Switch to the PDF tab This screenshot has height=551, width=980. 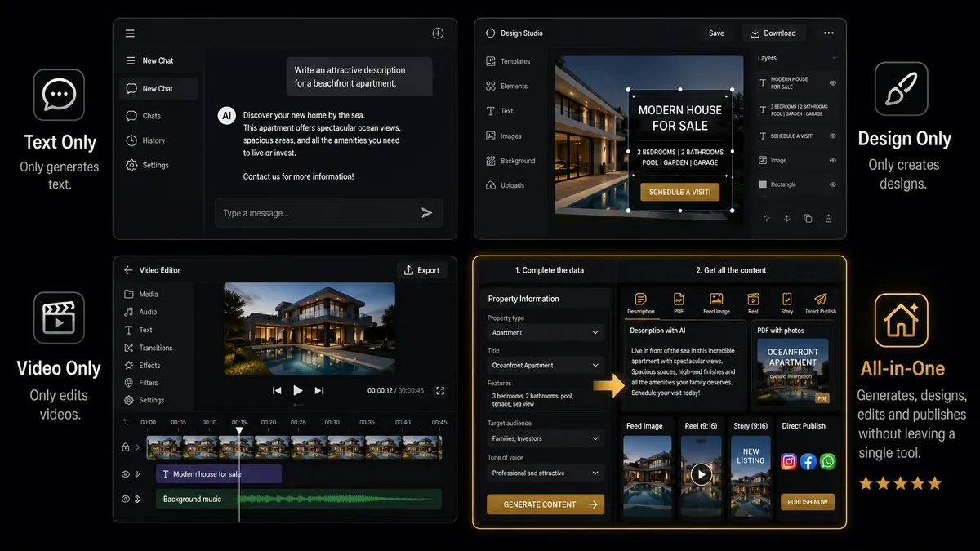(x=679, y=304)
